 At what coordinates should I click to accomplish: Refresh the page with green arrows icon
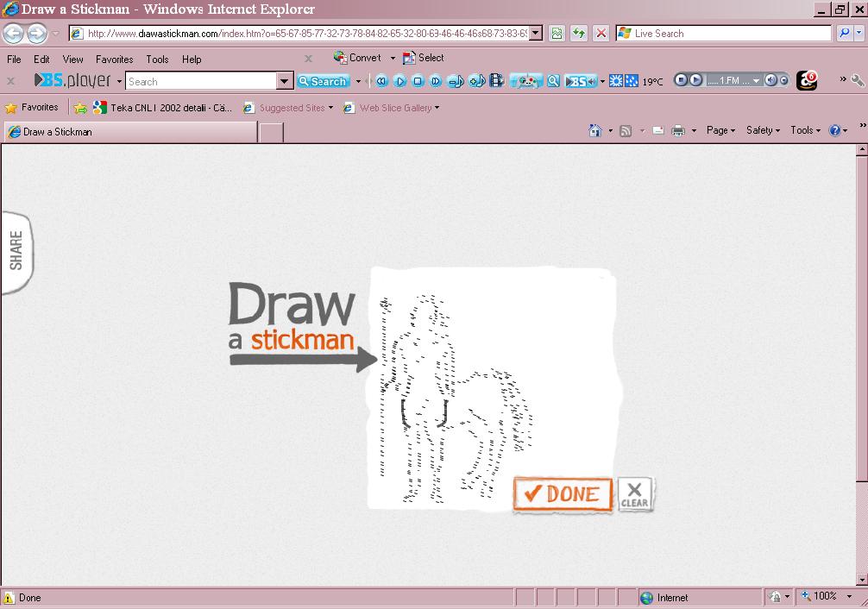point(578,34)
